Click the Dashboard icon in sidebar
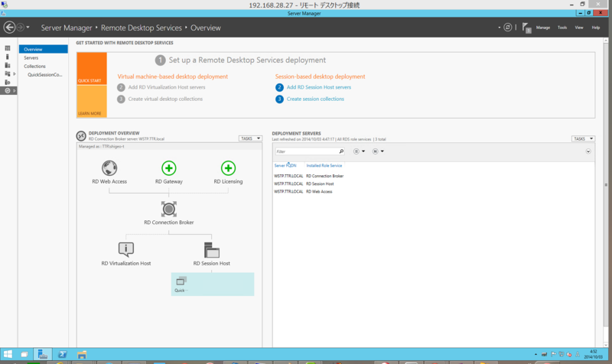The image size is (612, 364). [8, 48]
